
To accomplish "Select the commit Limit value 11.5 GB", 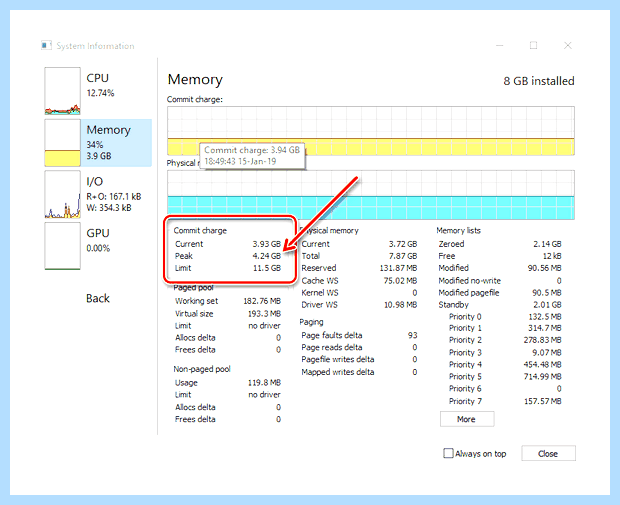I will [x=267, y=268].
